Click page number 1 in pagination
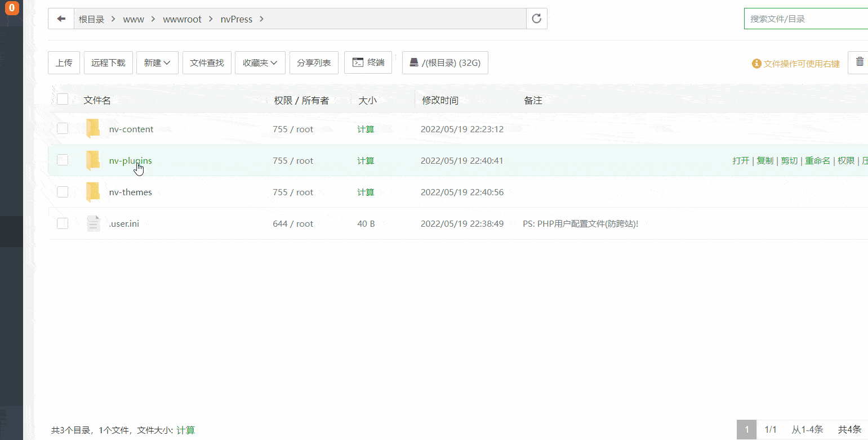 (x=747, y=430)
